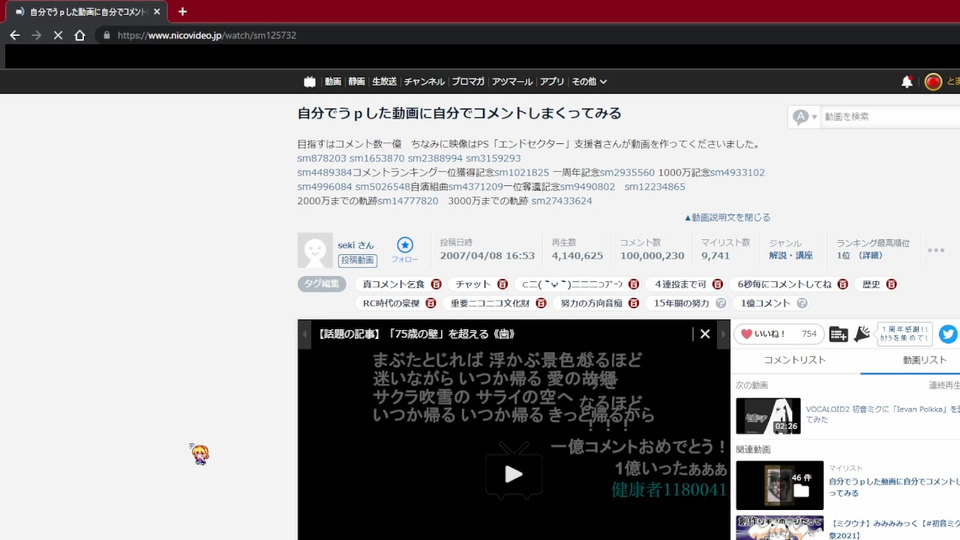Click the next arrow on the player banner
This screenshot has height=540, width=960.
point(723,334)
